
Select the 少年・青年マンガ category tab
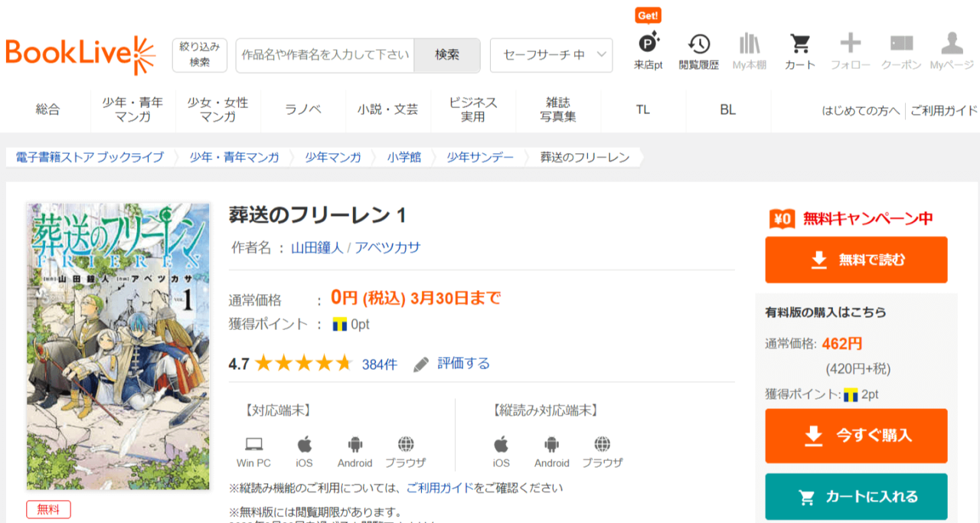click(x=132, y=110)
